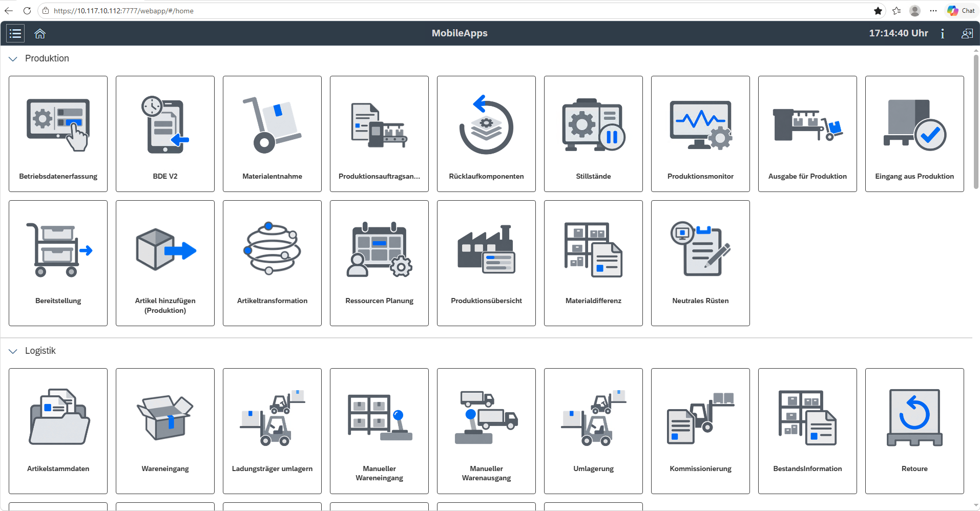This screenshot has width=980, height=511.
Task: Open browser settings ellipsis menu
Action: [933, 11]
